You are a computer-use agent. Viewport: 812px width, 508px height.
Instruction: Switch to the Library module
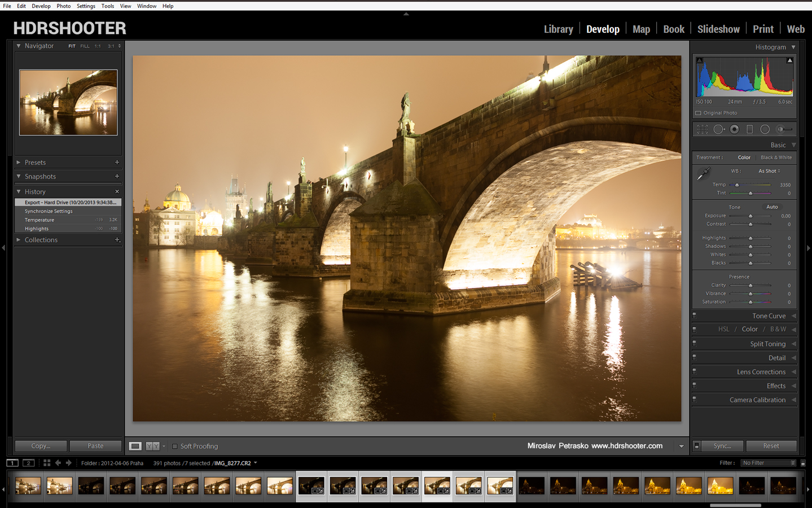(x=558, y=29)
